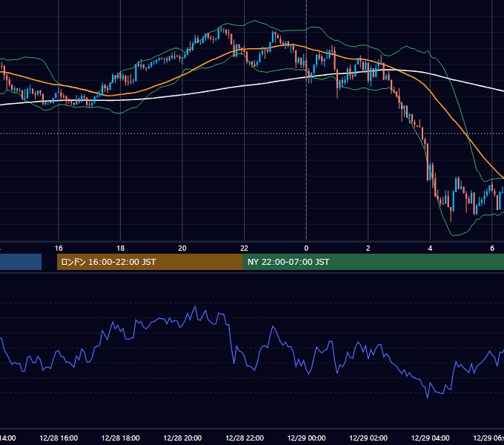The width and height of the screenshot is (504, 445).
Task: Click the 4 hour label on price chart
Action: [x=430, y=248]
